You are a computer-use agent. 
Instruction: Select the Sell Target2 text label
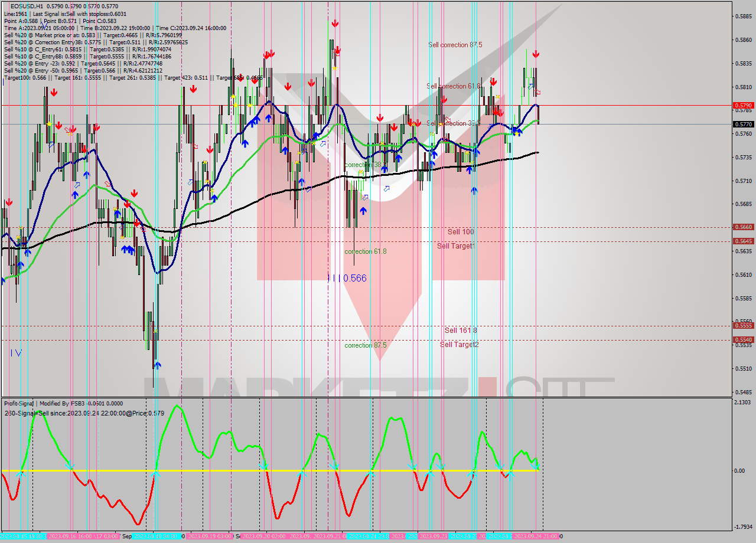click(x=460, y=344)
